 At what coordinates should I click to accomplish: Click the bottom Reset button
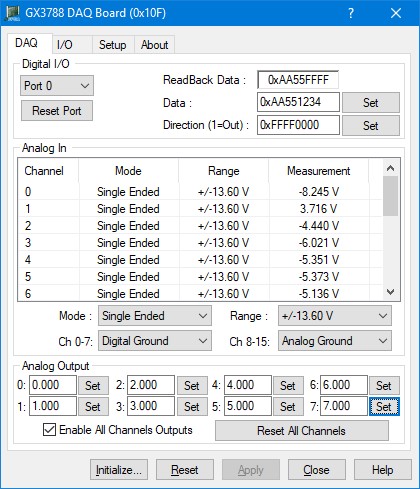pos(185,470)
